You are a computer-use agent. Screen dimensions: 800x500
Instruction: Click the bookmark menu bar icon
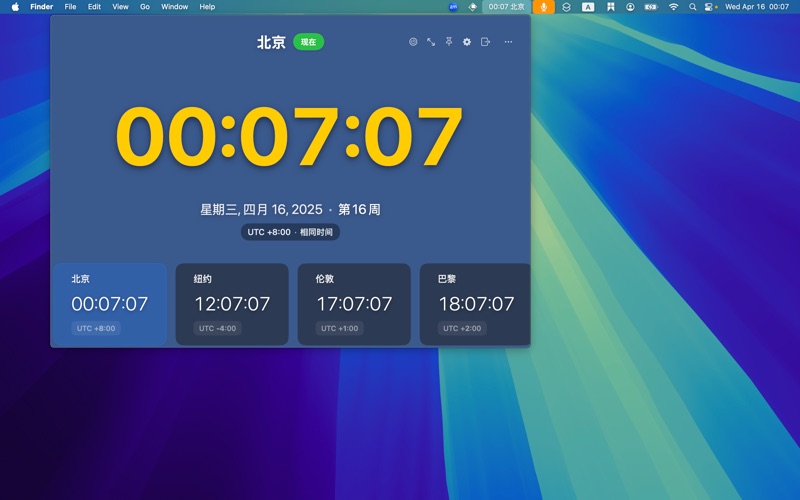(610, 7)
